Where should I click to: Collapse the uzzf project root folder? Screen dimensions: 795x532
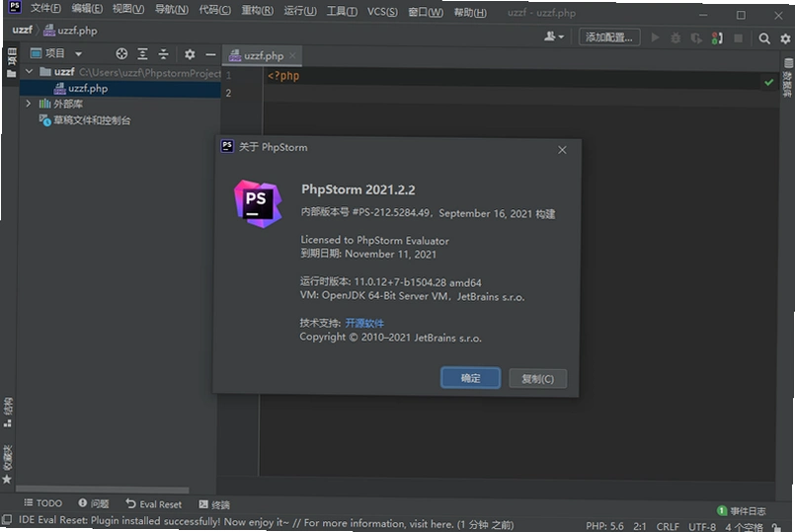click(x=29, y=71)
